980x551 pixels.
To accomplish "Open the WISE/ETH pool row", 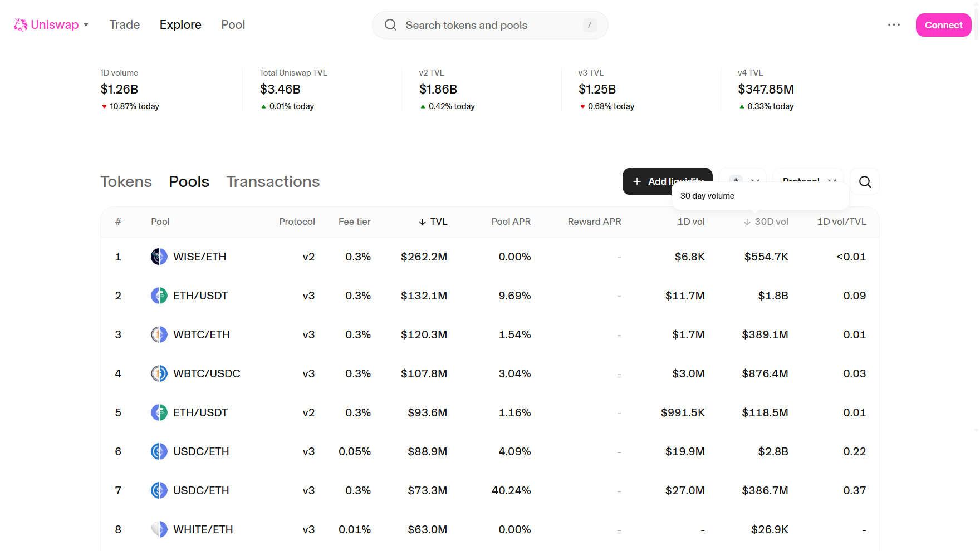I will pos(490,257).
